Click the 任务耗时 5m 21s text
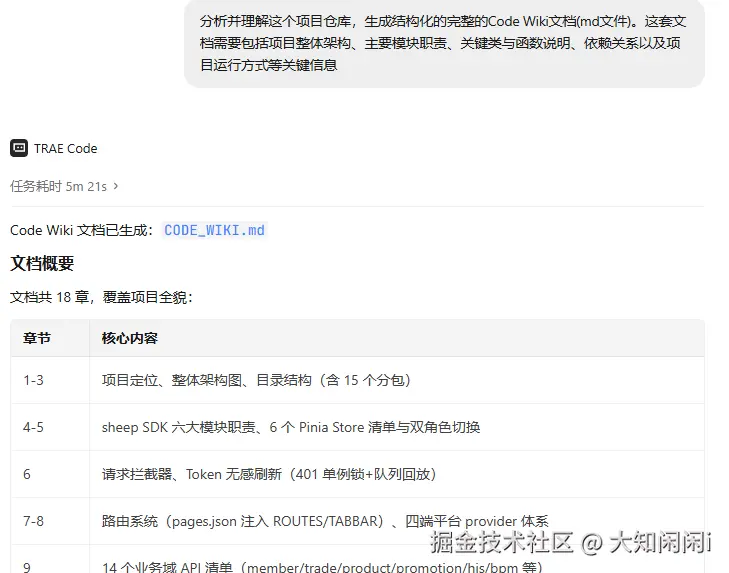Viewport: 729px width, 573px height. pos(59,187)
